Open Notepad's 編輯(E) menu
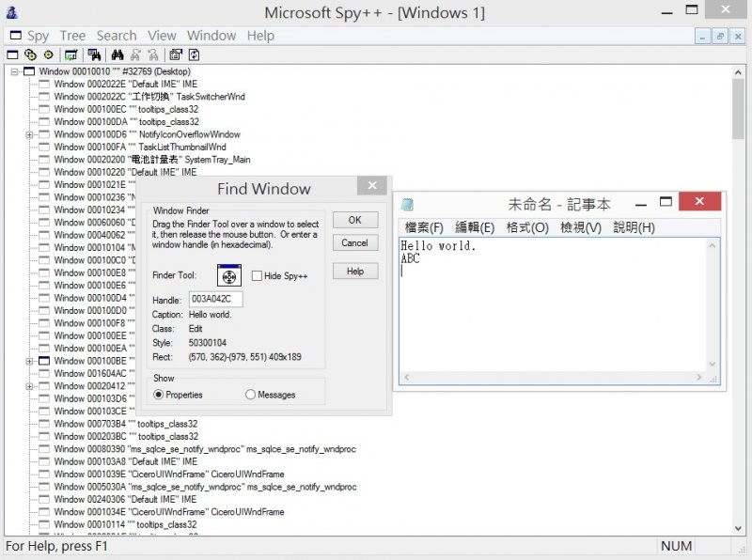The width and height of the screenshot is (752, 560). tap(475, 227)
